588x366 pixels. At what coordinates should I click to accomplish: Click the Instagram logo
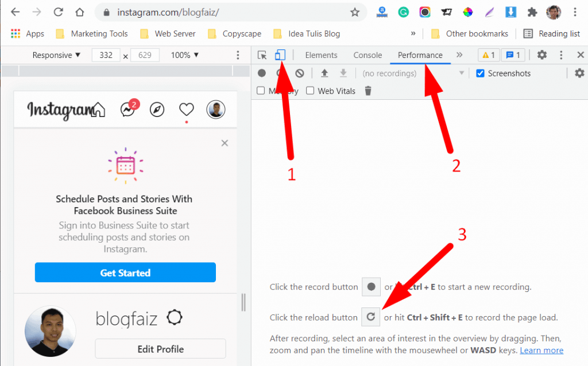pos(60,110)
